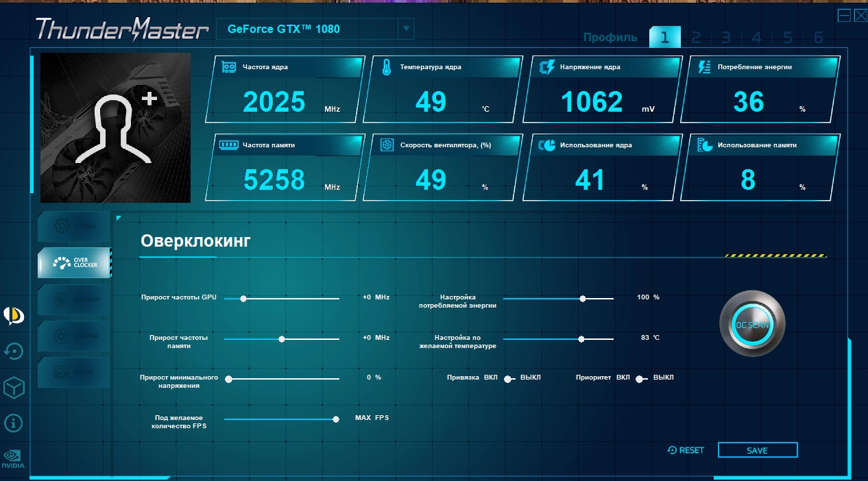The height and width of the screenshot is (481, 868).
Task: Click the memory usage icon
Action: point(705,145)
